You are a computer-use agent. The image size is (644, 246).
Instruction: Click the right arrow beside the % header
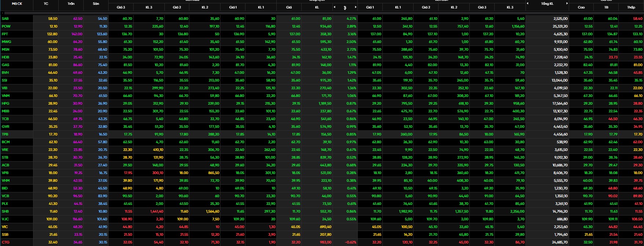point(355,7)
